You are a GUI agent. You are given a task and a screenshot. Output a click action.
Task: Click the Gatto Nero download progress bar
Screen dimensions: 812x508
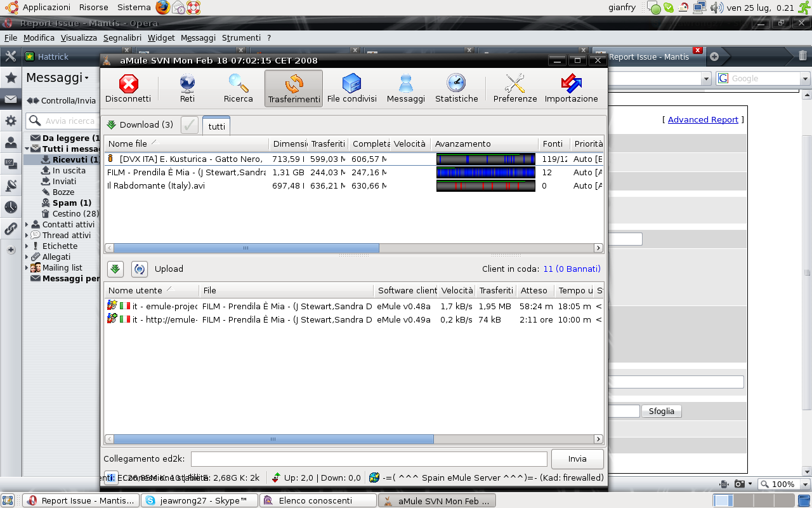(x=485, y=159)
